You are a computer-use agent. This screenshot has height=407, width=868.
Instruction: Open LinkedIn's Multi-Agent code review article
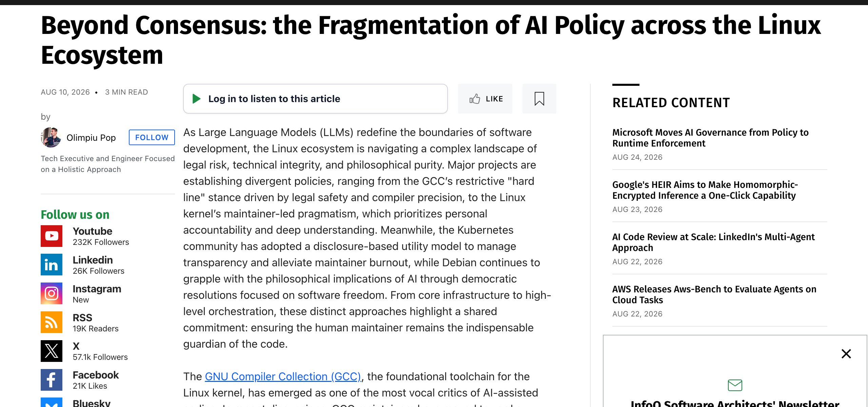pyautogui.click(x=713, y=242)
